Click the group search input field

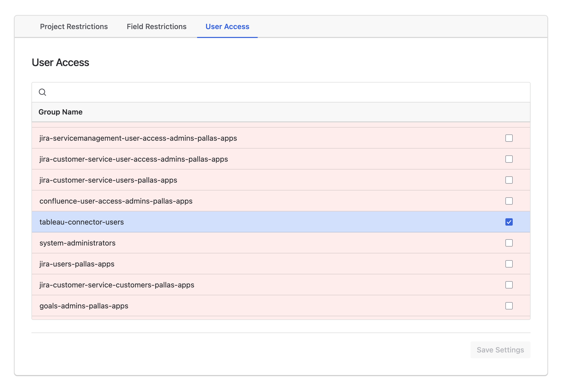pos(281,92)
